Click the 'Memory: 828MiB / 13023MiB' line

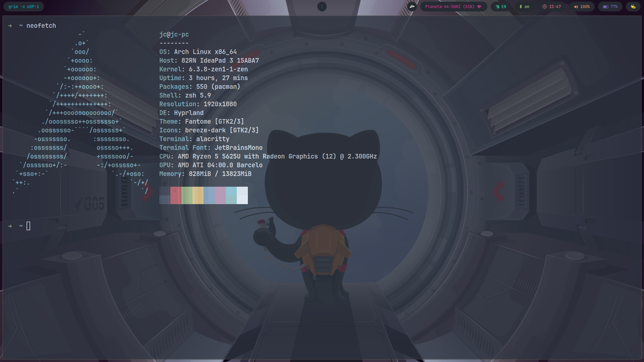206,174
